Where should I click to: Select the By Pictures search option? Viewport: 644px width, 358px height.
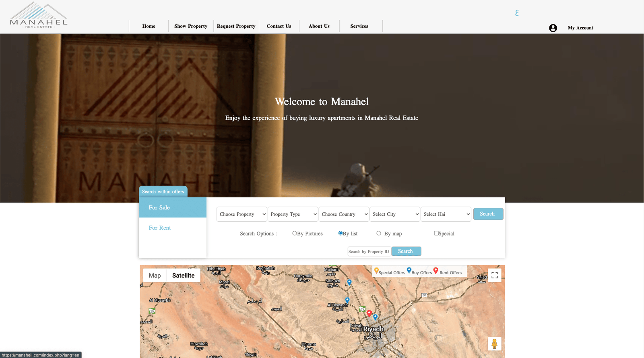tap(295, 233)
